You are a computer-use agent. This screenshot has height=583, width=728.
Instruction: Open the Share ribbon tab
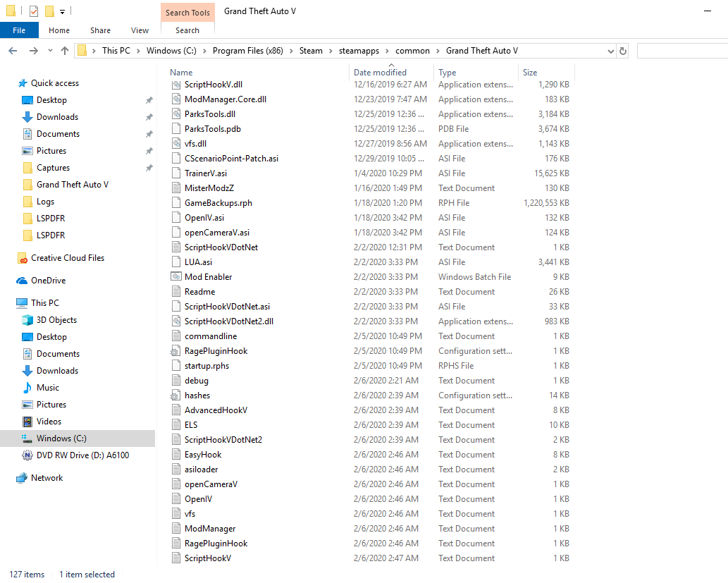[x=100, y=30]
